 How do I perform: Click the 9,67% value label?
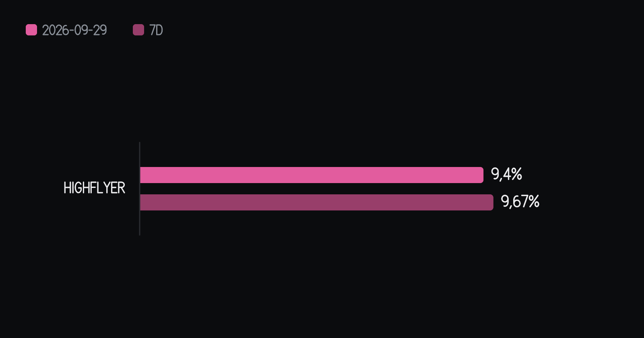[x=520, y=202]
